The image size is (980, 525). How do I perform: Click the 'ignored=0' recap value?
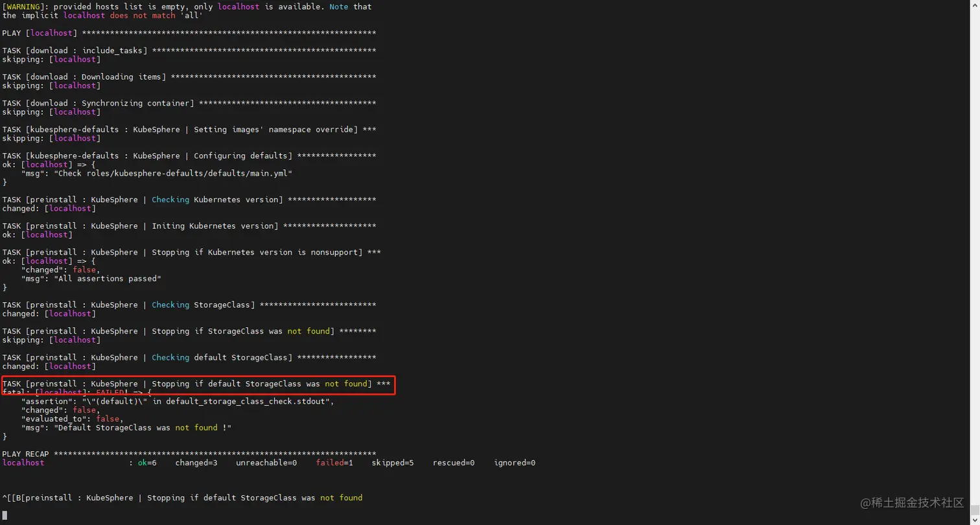point(515,463)
